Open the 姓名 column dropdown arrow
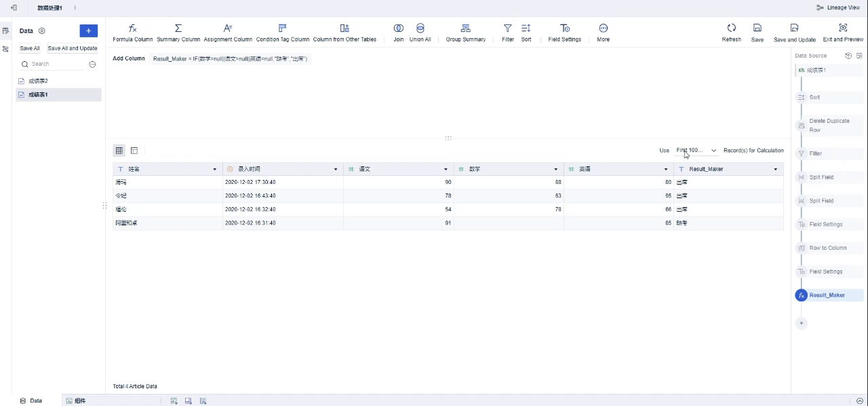Image resolution: width=868 pixels, height=406 pixels. [x=215, y=169]
